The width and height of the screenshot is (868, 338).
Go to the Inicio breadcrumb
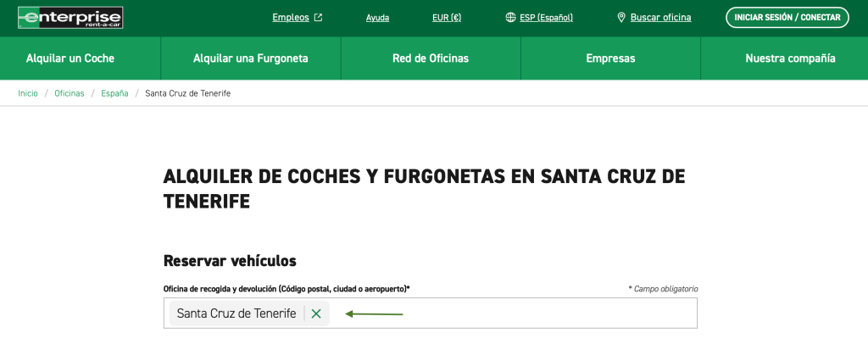28,93
